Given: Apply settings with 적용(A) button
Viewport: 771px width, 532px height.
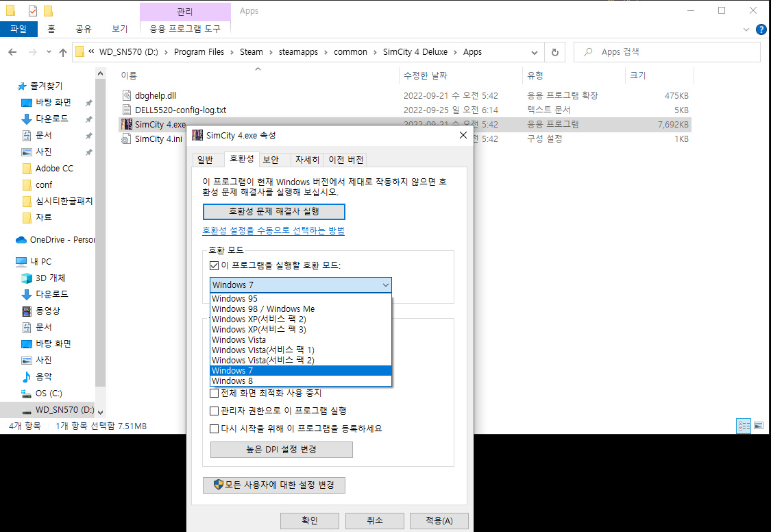Looking at the screenshot, I should 439,521.
